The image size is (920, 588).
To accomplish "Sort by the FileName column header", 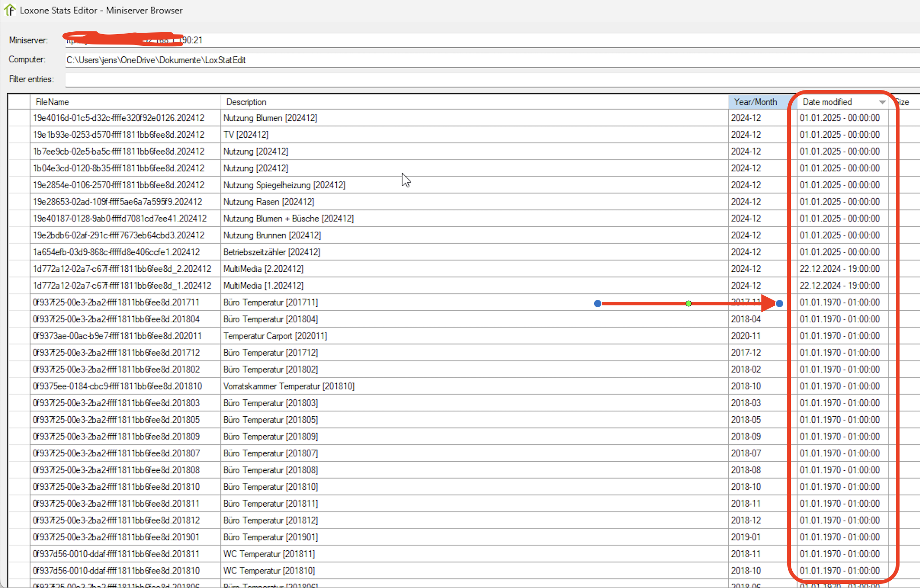I will (52, 102).
